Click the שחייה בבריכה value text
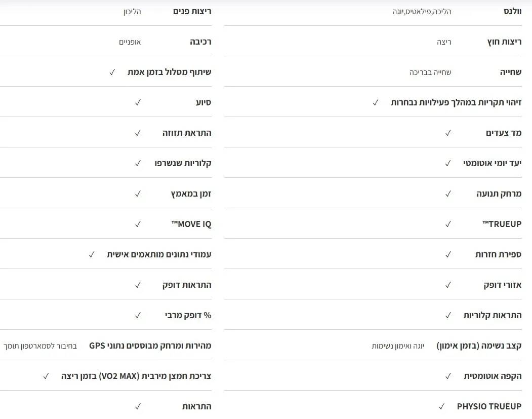 [x=430, y=72]
